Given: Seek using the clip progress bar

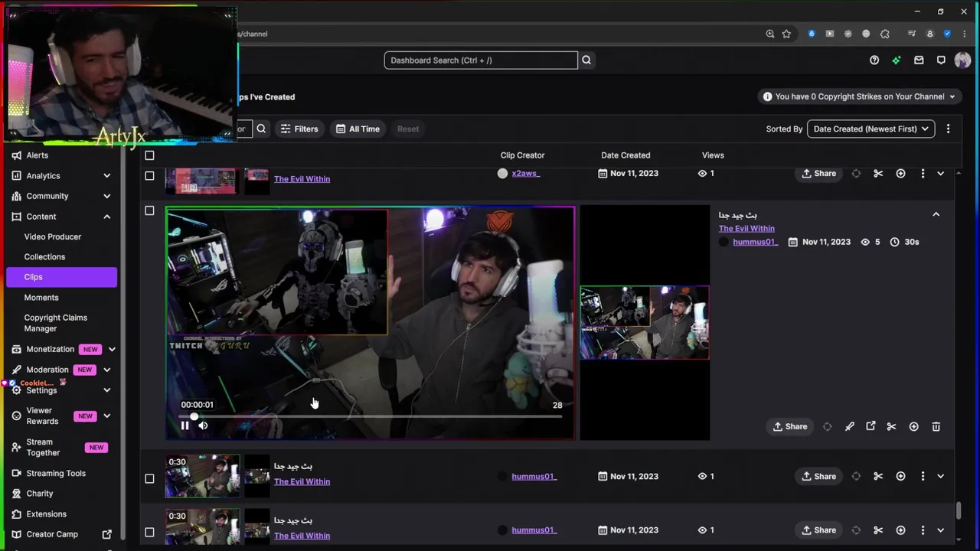Looking at the screenshot, I should 371,416.
